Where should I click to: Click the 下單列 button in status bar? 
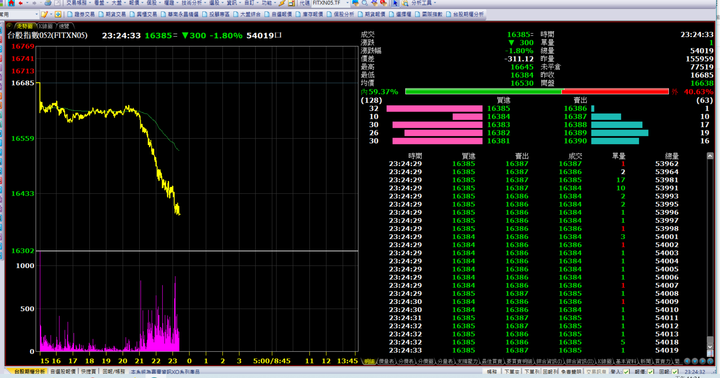point(532,372)
